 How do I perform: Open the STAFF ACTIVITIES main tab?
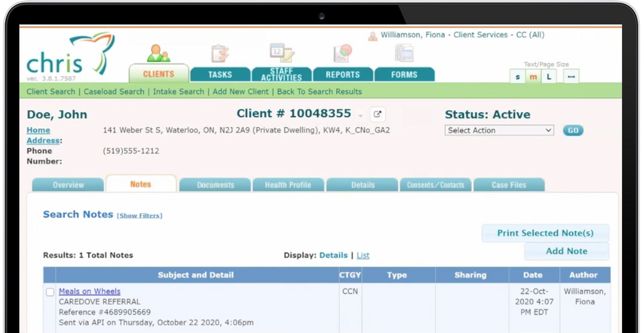pos(281,74)
